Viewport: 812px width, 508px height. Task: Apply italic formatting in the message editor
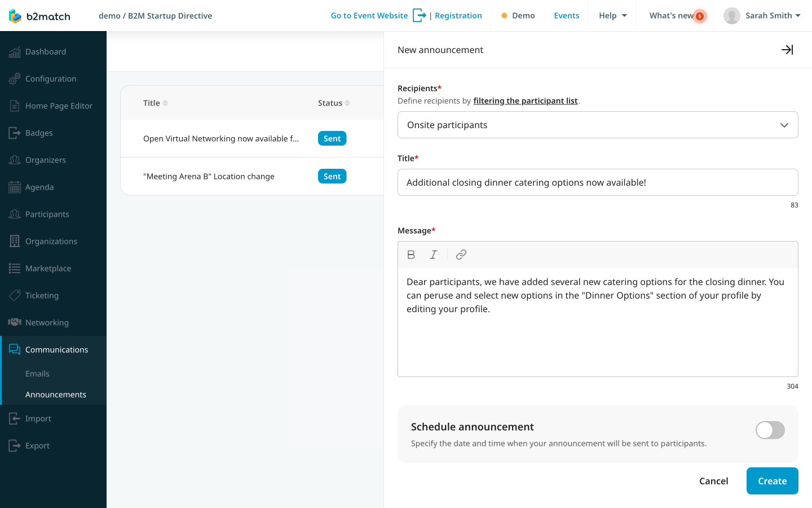click(433, 255)
